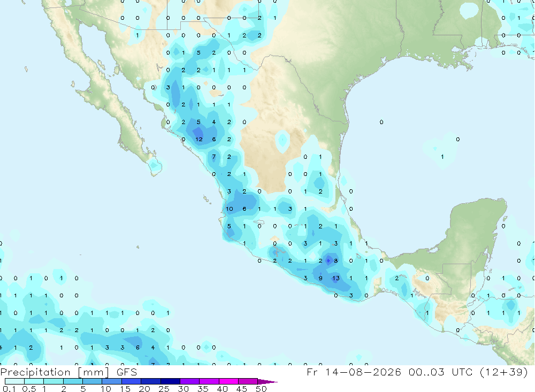Pick the 5–10 mm blue legend swatch
Image resolution: width=535 pixels, height=392 pixels.
(x=93, y=381)
